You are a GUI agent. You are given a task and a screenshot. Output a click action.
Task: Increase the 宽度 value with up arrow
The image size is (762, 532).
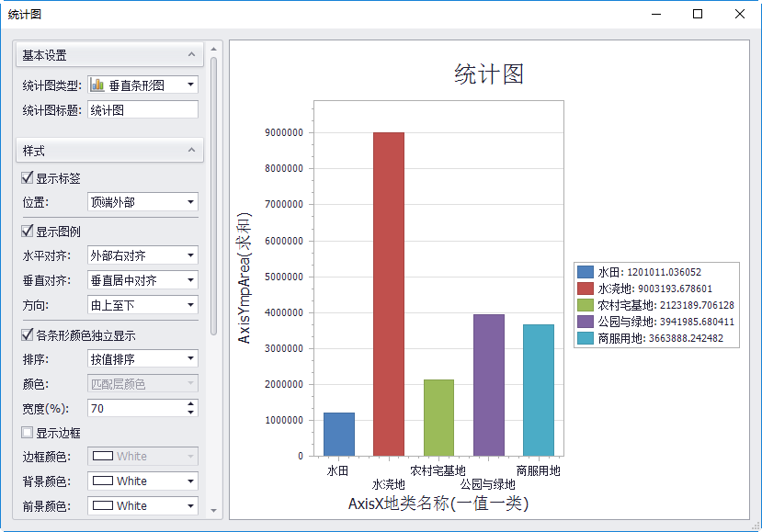(x=190, y=403)
